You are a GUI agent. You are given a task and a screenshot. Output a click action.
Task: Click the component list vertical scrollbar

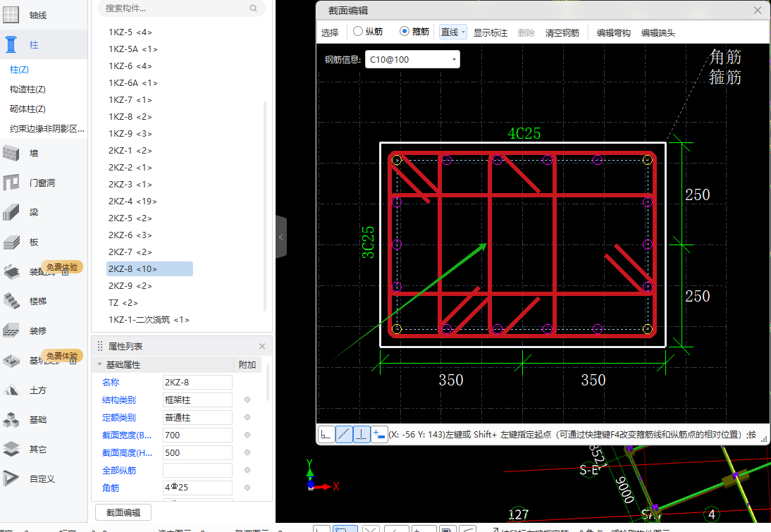[x=265, y=206]
